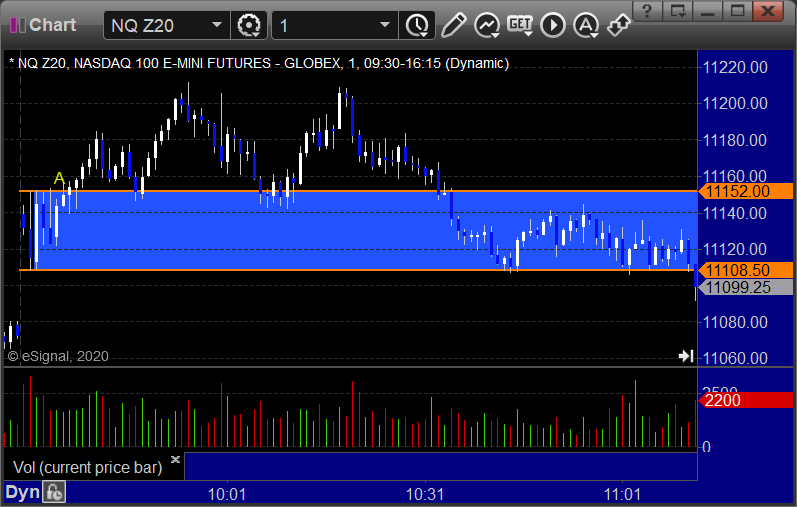Screen dimensions: 797x507
Task: Open the window pop-out dropdown icon
Action: tap(678, 11)
